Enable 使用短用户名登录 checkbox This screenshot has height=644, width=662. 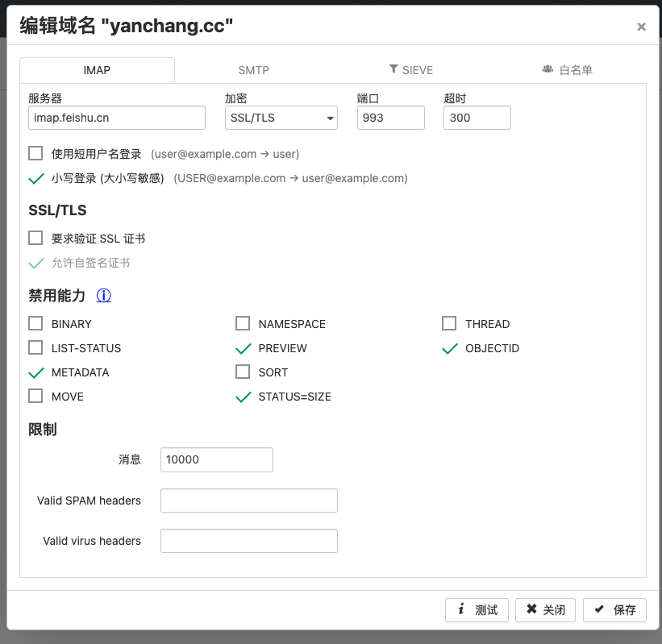[35, 153]
